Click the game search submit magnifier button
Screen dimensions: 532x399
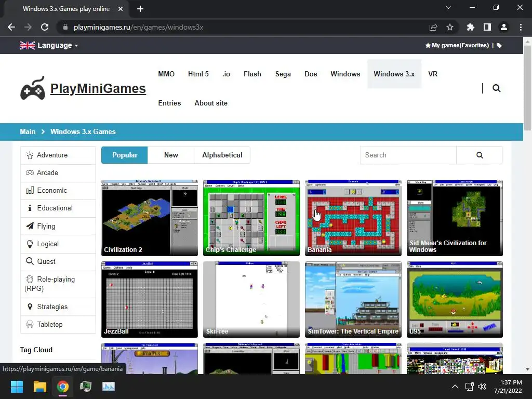pos(480,155)
